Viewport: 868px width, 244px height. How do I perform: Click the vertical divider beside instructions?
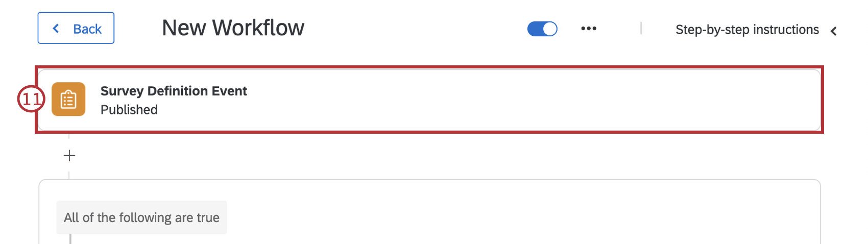click(x=641, y=29)
